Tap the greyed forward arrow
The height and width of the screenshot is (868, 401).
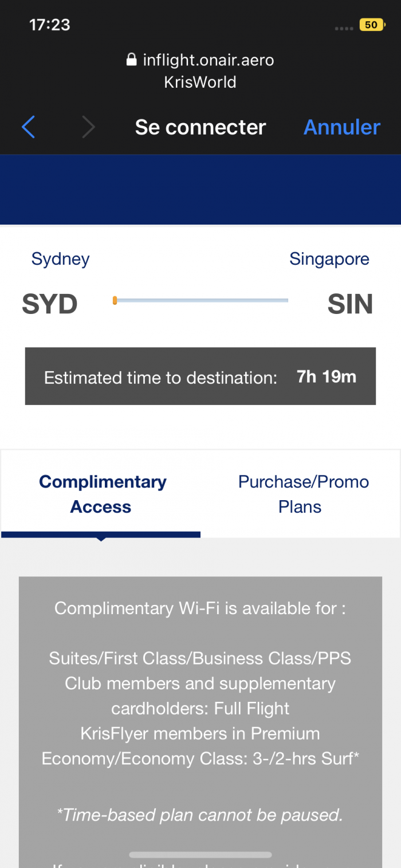point(88,127)
